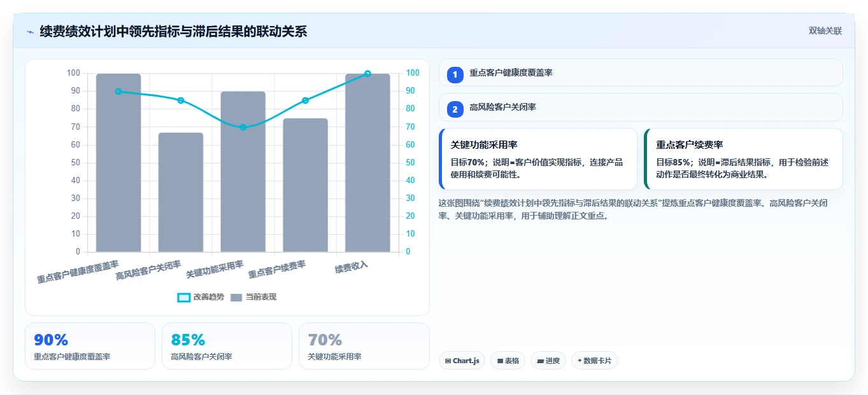Click the bar for 重点客户续费率
This screenshot has width=868, height=395.
pos(306,185)
